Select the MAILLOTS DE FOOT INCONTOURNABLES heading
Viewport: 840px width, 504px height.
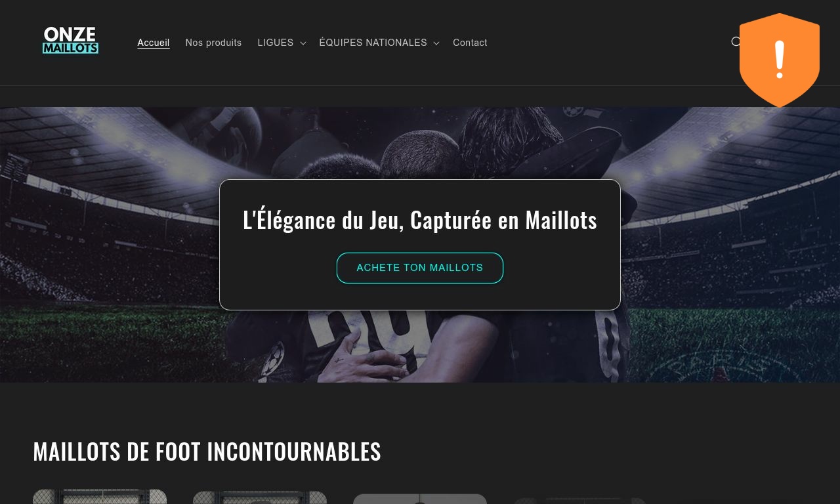tap(207, 451)
